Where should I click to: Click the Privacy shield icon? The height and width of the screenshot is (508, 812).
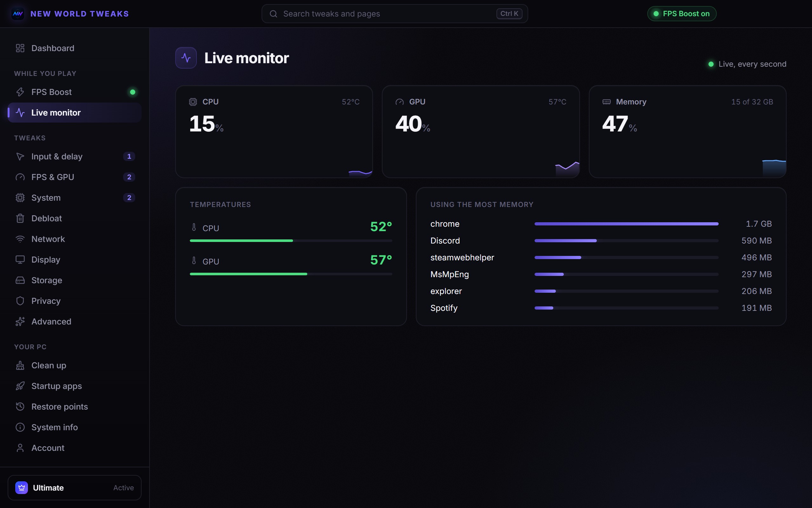[20, 301]
